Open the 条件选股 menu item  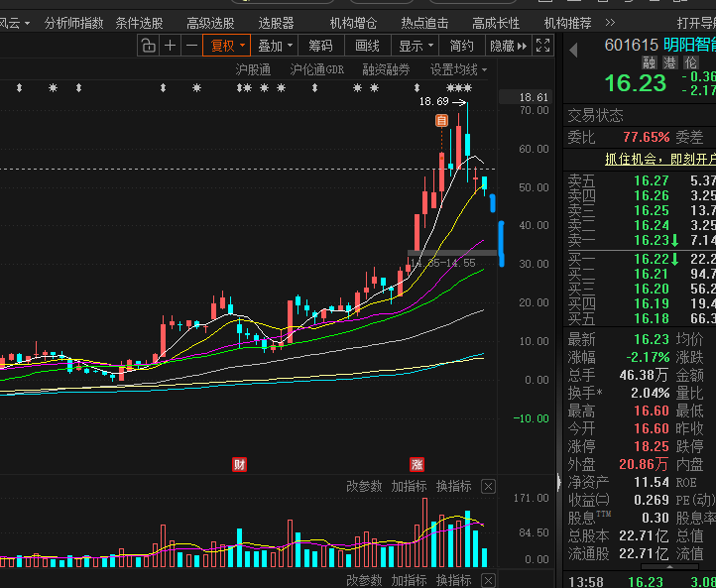coord(139,23)
